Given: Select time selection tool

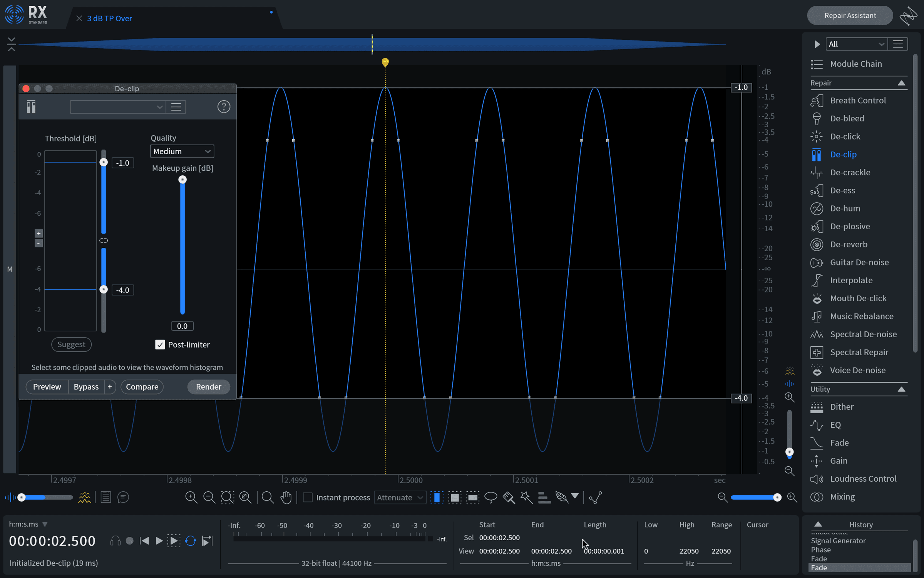Looking at the screenshot, I should click(x=437, y=497).
